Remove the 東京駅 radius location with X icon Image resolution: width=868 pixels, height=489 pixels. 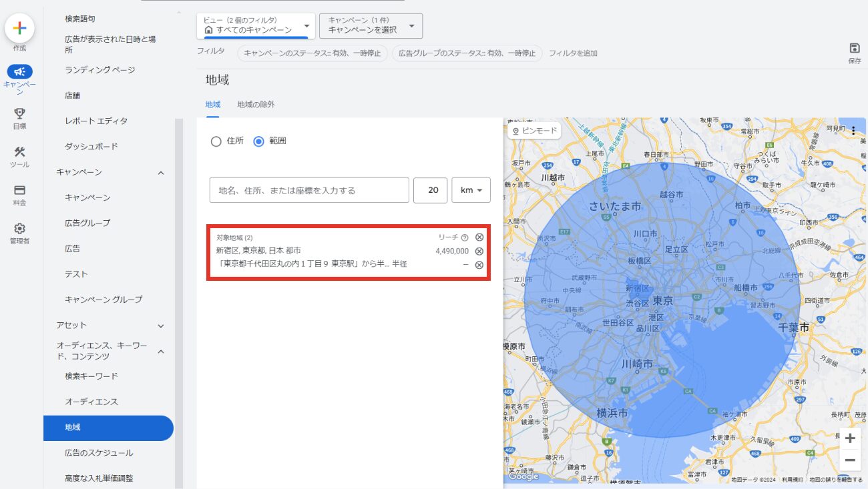pos(479,265)
